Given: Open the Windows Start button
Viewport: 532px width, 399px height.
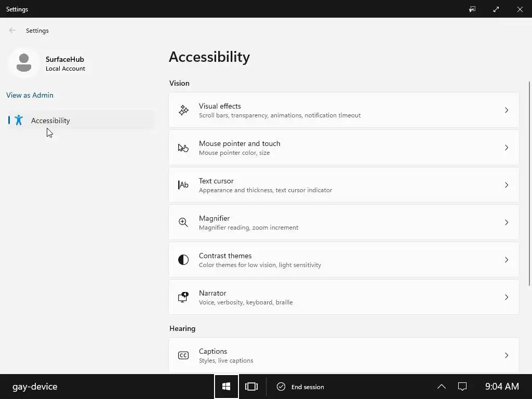Looking at the screenshot, I should click(x=227, y=387).
